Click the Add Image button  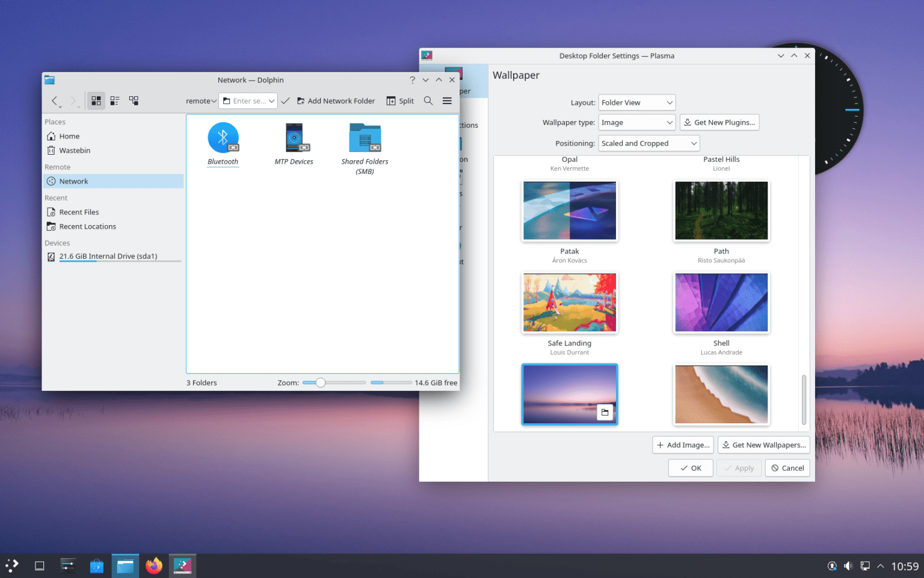(x=683, y=444)
